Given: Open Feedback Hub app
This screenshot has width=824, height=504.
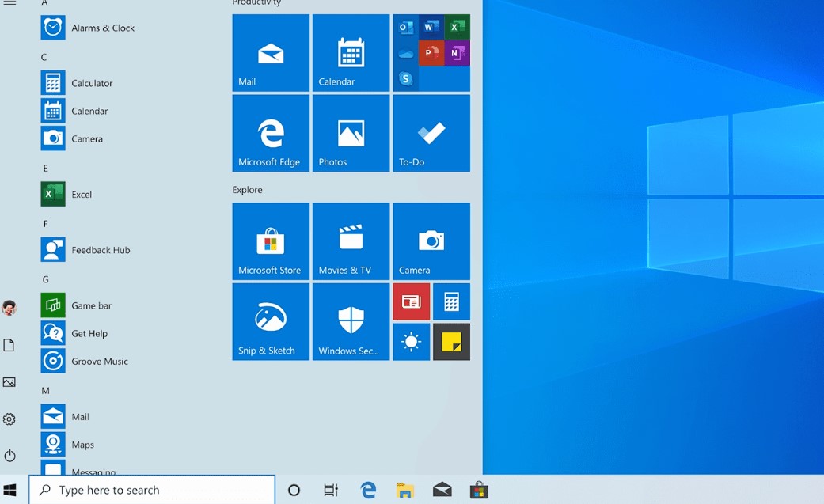Looking at the screenshot, I should [x=85, y=250].
